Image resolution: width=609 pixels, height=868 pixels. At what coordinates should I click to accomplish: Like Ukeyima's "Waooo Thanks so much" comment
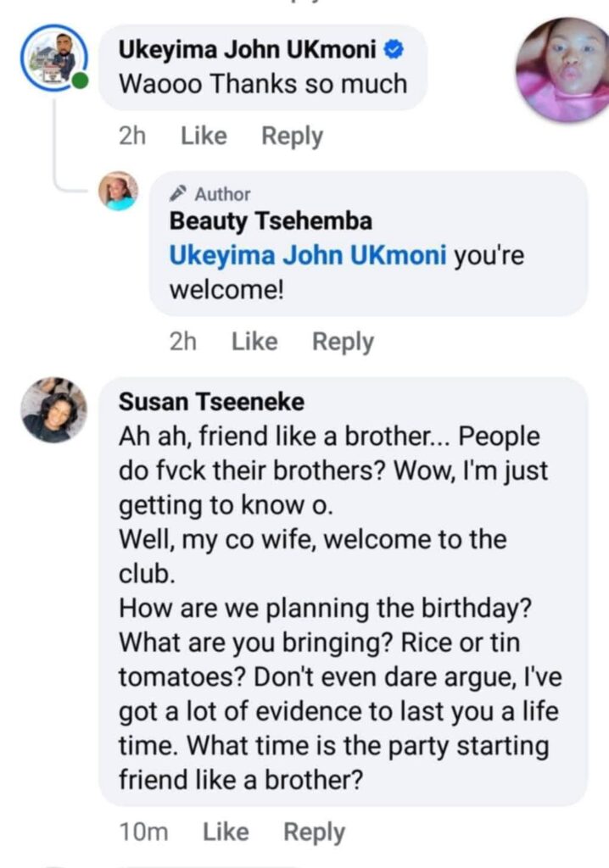click(204, 136)
